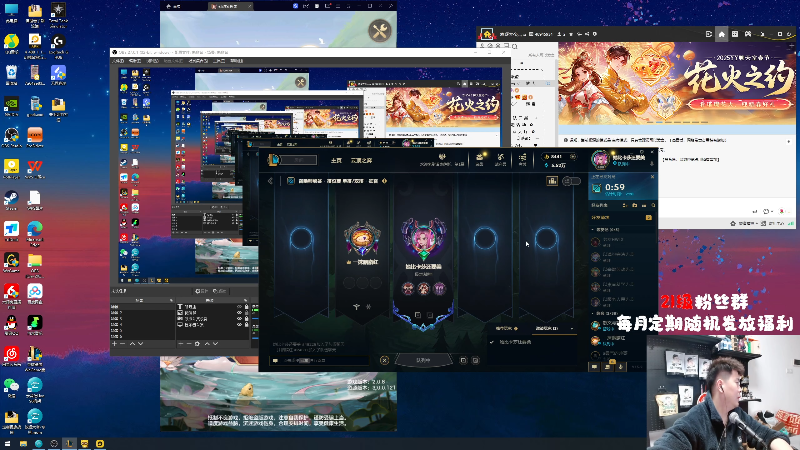800x450 pixels.
Task: Click game mode info icon
Action: [x=384, y=181]
